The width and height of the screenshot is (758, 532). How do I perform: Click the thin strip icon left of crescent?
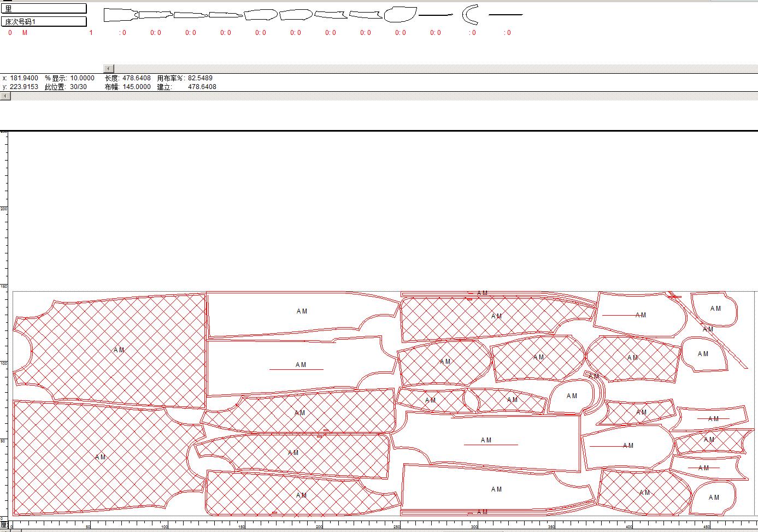(x=435, y=15)
